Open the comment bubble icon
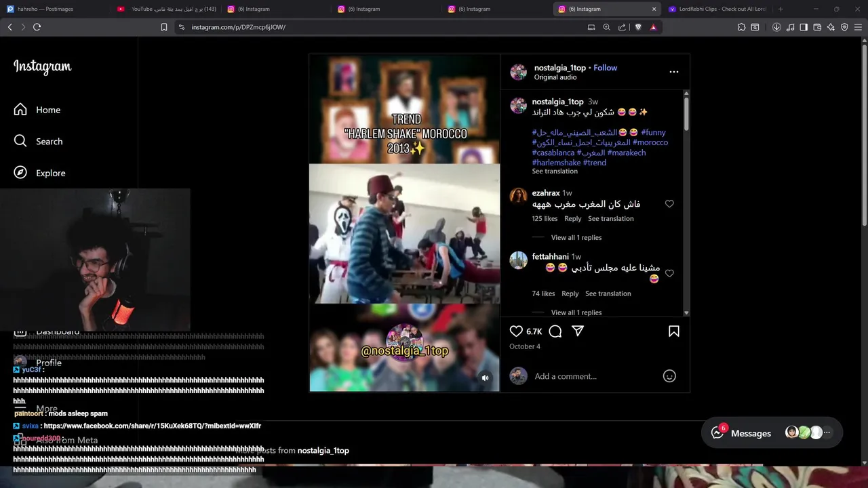 [x=555, y=331]
